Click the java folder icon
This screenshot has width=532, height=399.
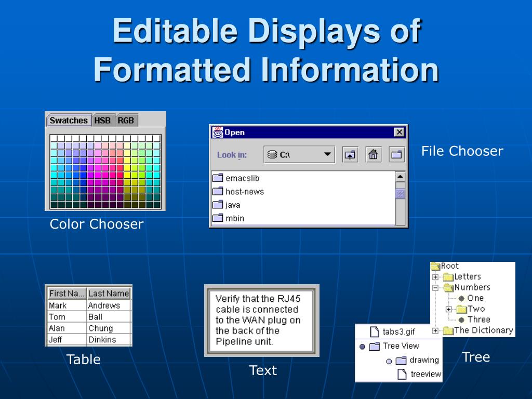[218, 205]
